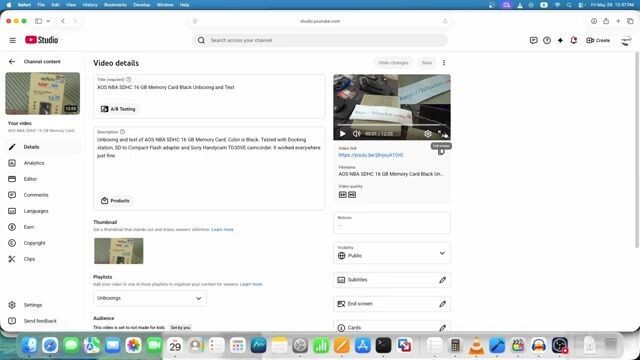Click the page vertical scrollbar
The image size is (640, 360).
(637, 150)
